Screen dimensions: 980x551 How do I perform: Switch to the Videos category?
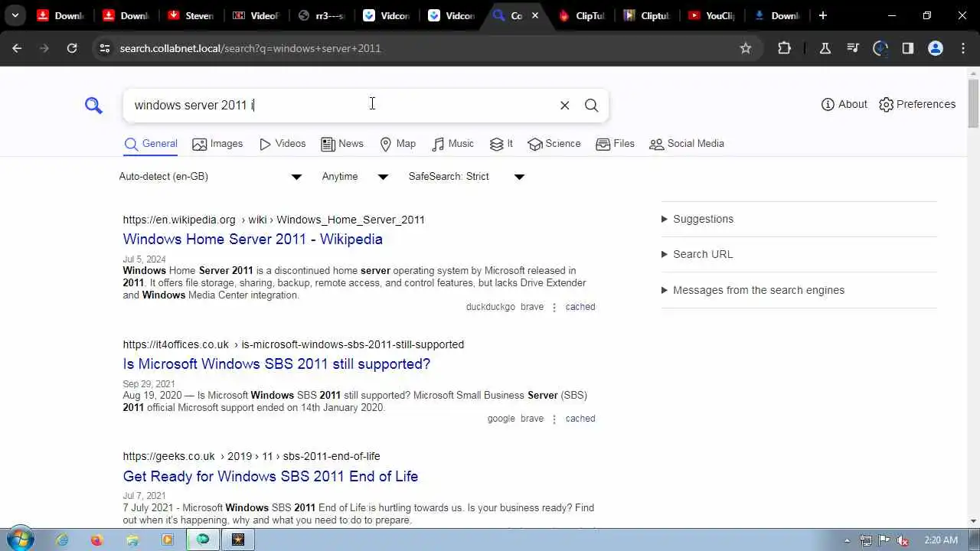point(283,144)
